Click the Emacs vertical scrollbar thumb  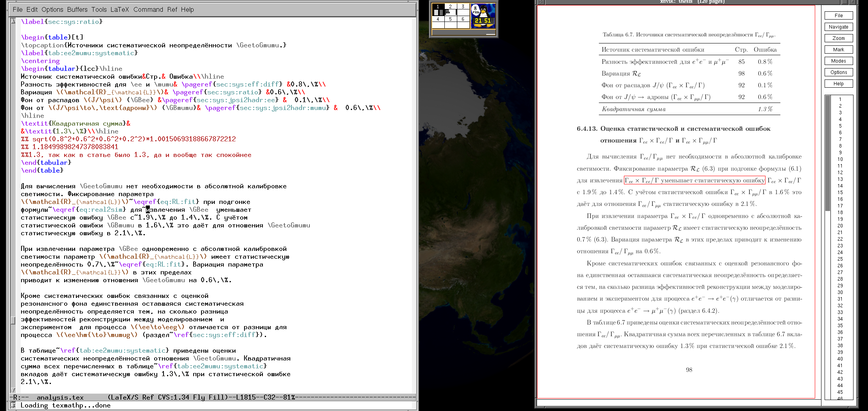(13, 321)
